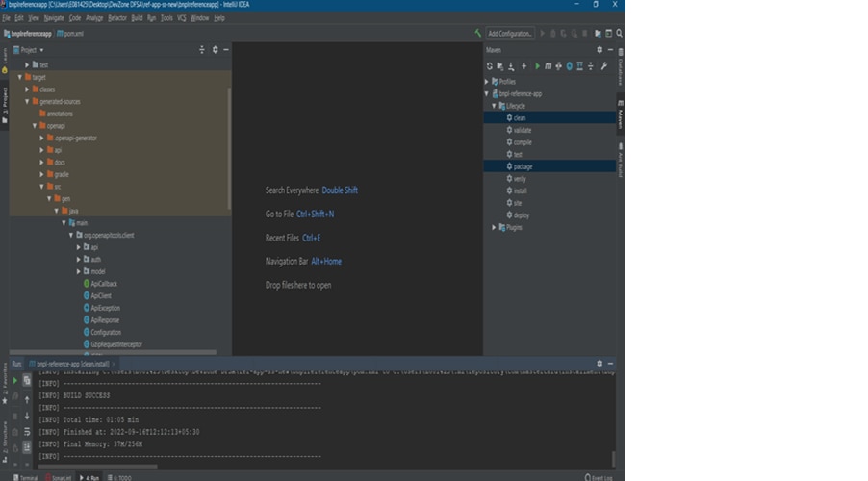The width and height of the screenshot is (868, 481).
Task: Select ApiClient class in project tree
Action: (103, 296)
